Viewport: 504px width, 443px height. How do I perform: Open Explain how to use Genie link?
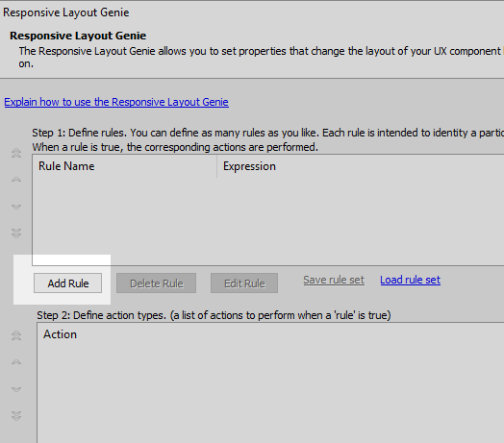click(x=116, y=102)
